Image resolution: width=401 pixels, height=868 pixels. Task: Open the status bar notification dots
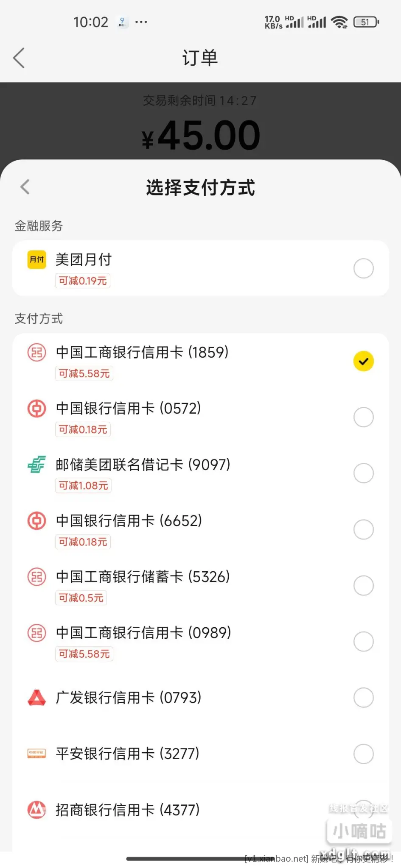coord(141,22)
